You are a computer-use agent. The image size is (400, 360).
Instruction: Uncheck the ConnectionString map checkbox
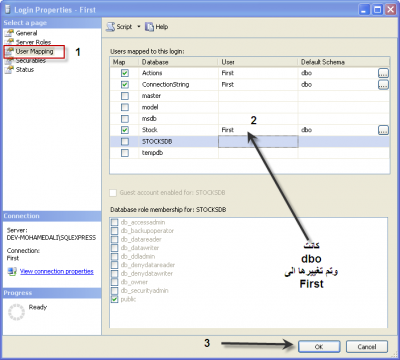tap(125, 85)
